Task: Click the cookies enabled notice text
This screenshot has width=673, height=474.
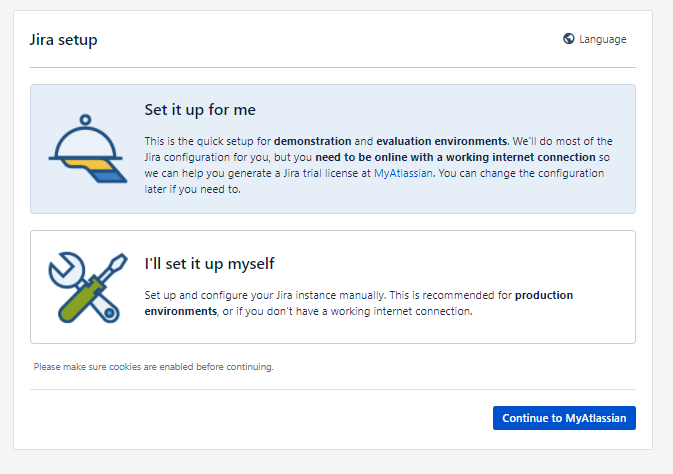Action: click(x=154, y=367)
